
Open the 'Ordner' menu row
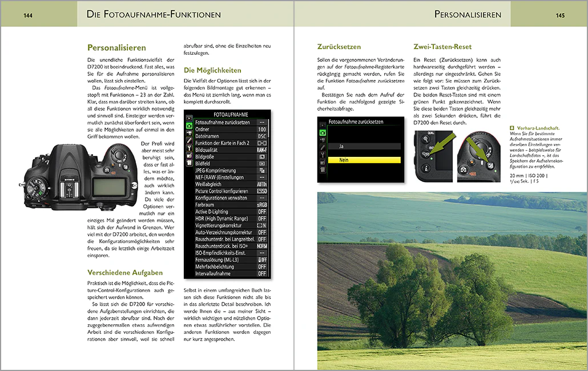pyautogui.click(x=231, y=130)
